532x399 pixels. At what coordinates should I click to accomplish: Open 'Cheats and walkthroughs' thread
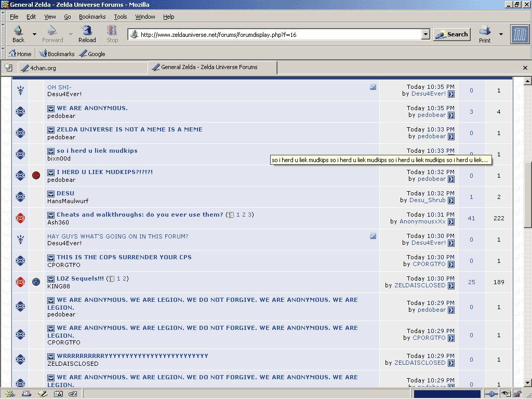point(140,215)
